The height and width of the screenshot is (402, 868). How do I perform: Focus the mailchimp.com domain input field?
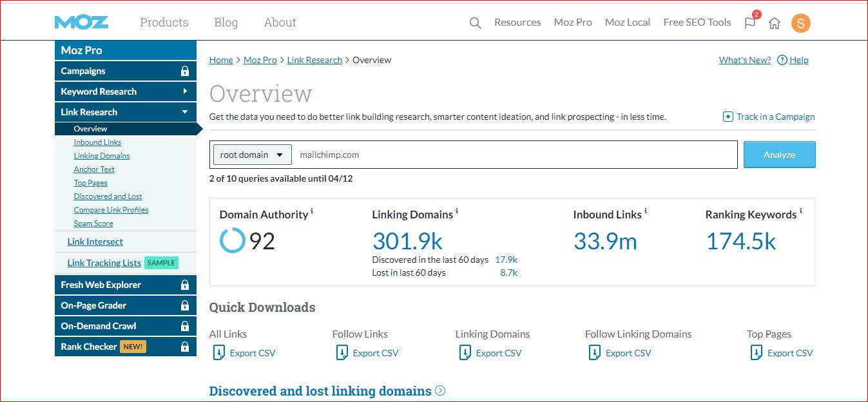(x=514, y=155)
